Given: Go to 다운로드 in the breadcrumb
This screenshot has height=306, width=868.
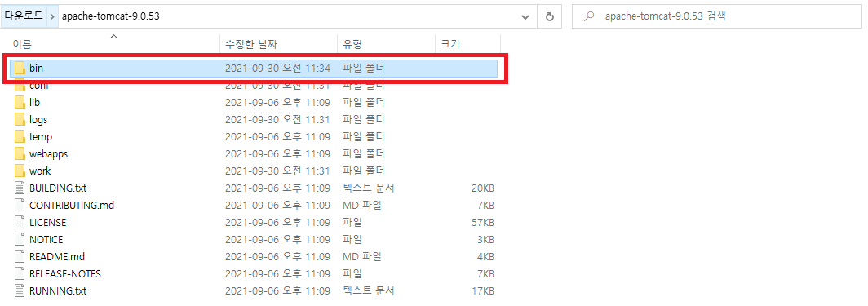Looking at the screenshot, I should point(24,16).
